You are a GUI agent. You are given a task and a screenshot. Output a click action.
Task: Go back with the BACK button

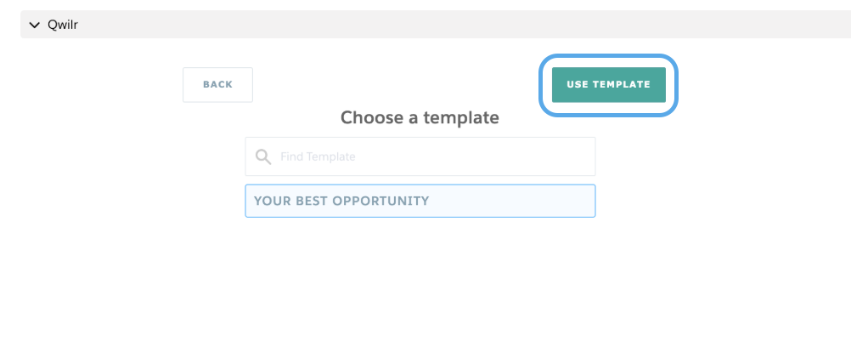(x=217, y=85)
